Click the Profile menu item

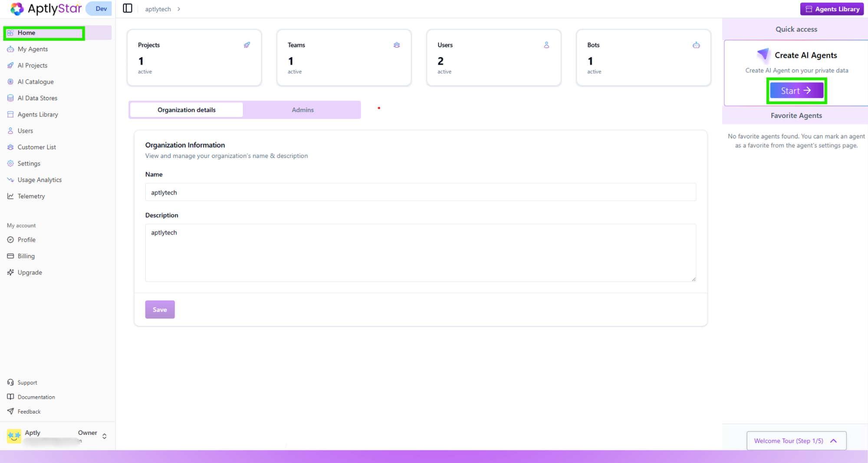(x=26, y=240)
